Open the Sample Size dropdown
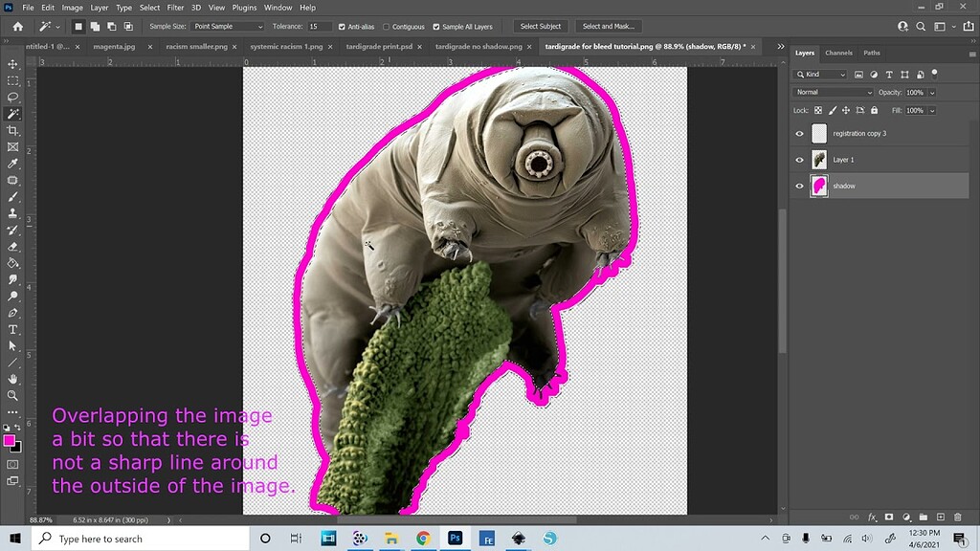980x551 pixels. 228,27
